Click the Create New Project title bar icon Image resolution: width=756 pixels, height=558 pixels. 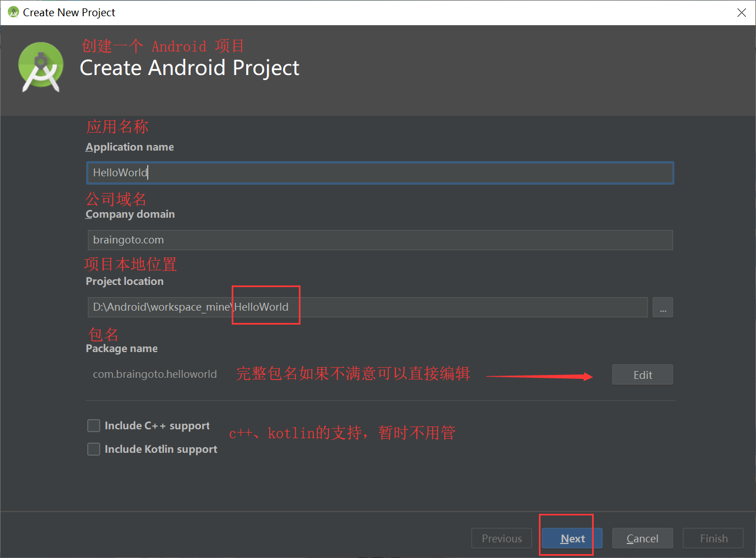12,12
